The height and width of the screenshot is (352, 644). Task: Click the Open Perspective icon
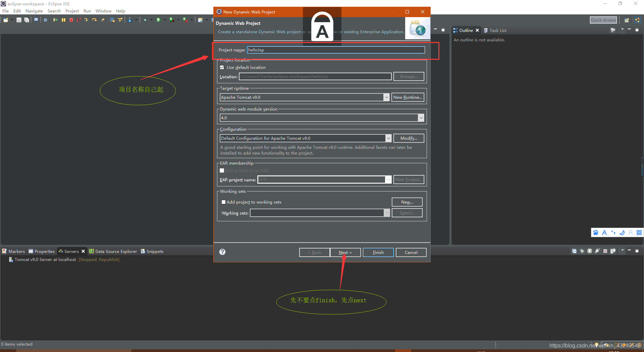click(627, 20)
